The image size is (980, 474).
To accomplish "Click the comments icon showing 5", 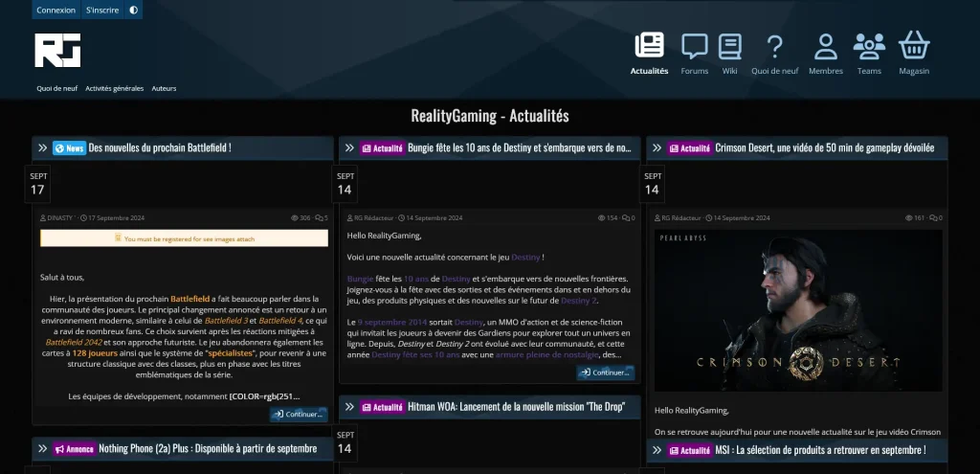I will 319,218.
